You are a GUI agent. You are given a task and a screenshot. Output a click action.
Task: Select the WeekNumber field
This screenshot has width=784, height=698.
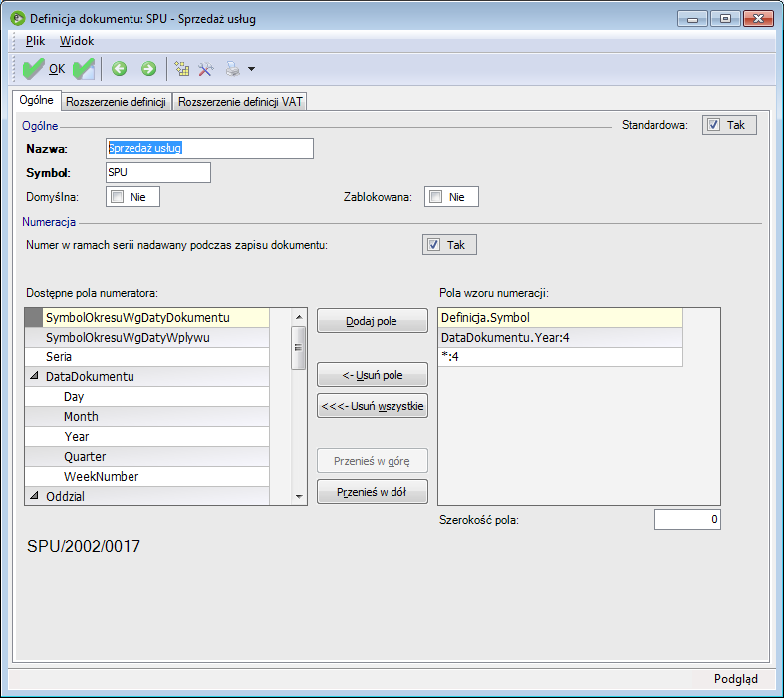pos(146,477)
